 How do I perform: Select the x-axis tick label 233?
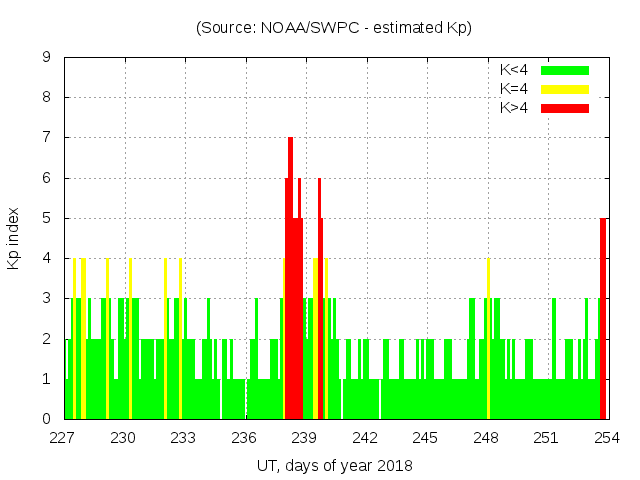click(x=183, y=438)
